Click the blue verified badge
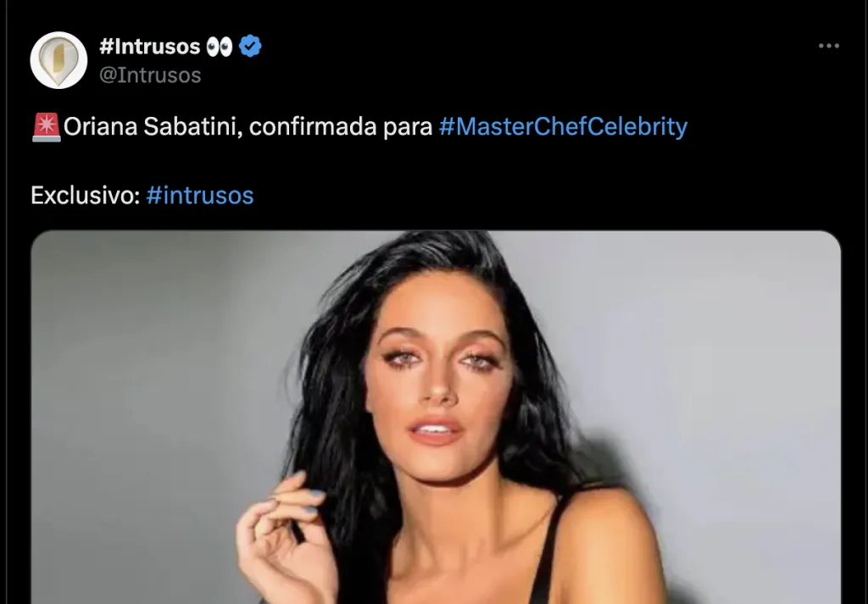 [250, 46]
